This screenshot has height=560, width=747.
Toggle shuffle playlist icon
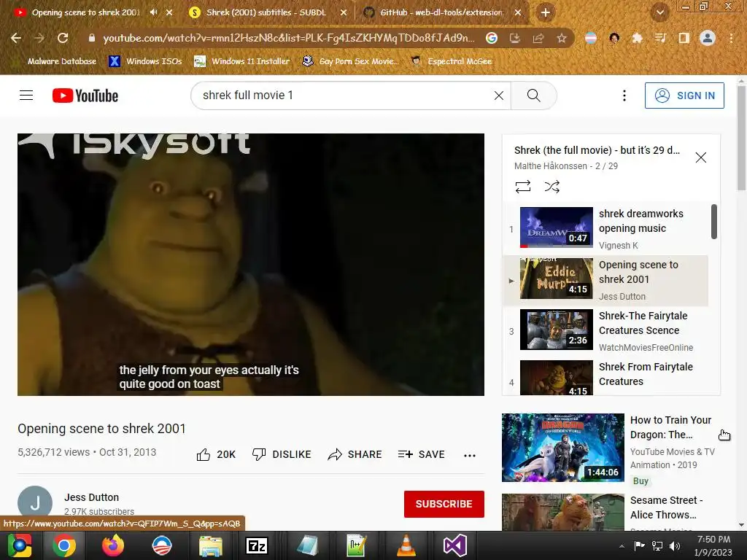coord(551,186)
